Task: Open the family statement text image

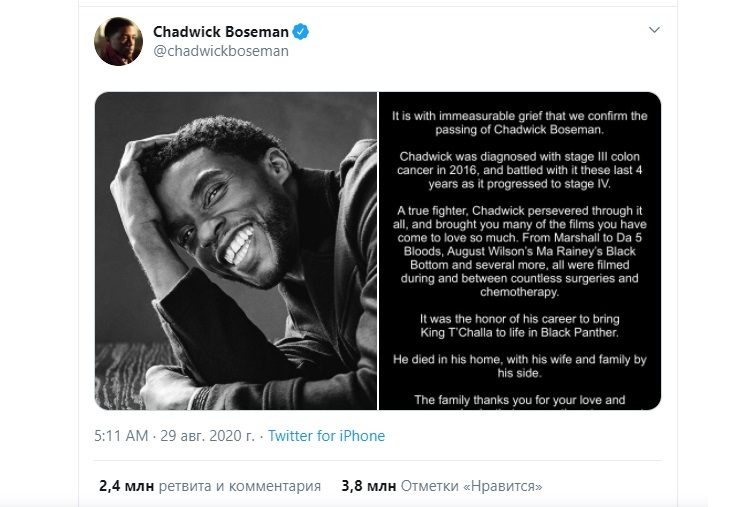Action: (519, 250)
